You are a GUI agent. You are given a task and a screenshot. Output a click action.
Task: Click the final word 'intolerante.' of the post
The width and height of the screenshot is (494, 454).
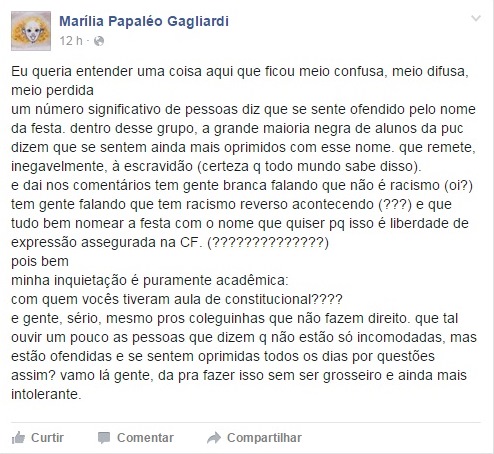click(46, 394)
